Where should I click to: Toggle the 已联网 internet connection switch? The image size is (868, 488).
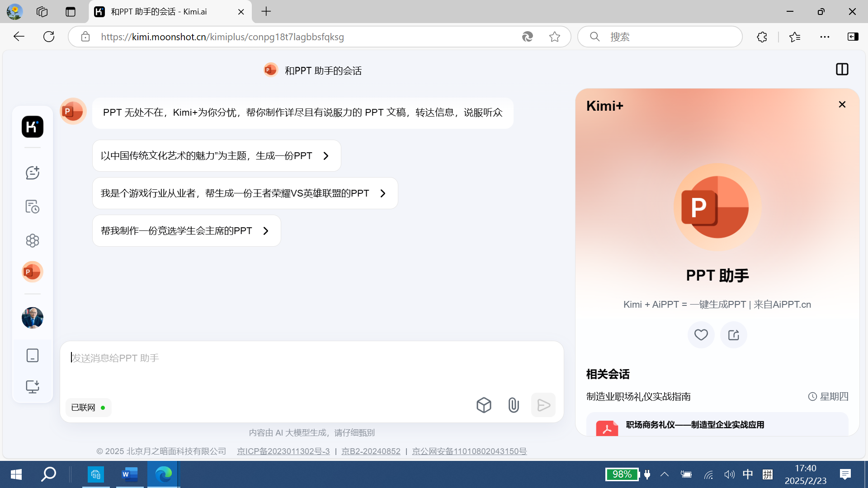click(89, 408)
